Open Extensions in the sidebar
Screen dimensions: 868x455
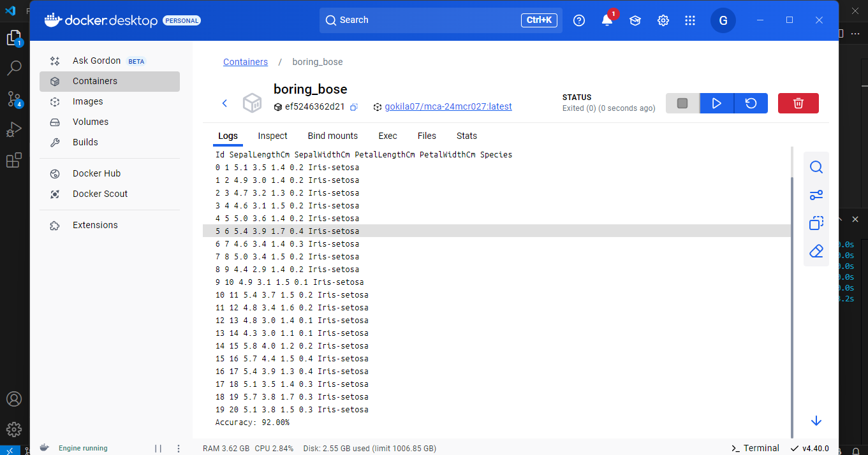tap(110, 225)
